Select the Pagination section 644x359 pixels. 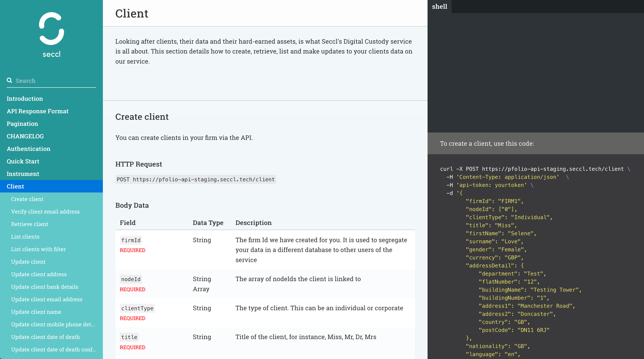[x=22, y=124]
